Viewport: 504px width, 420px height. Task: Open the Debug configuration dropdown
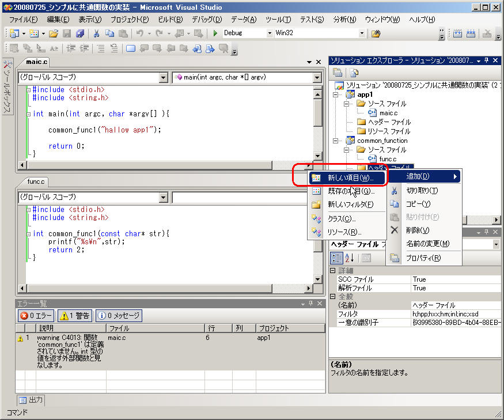[269, 33]
